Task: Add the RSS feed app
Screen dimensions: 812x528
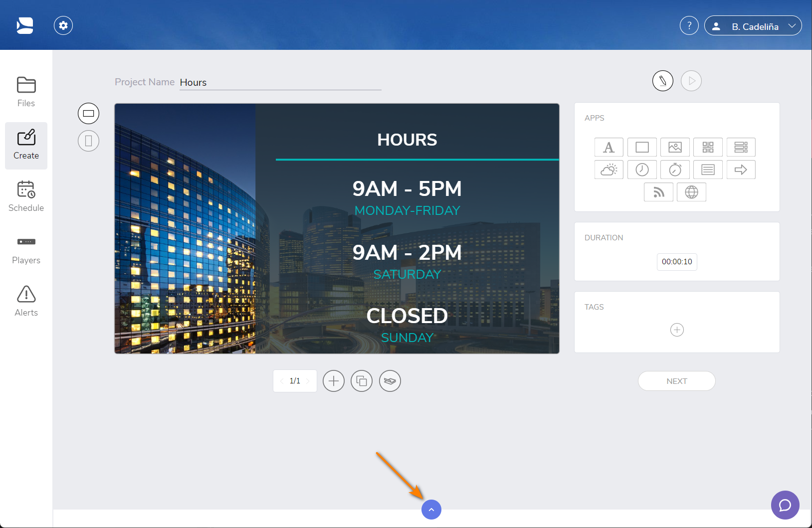Action: 658,192
